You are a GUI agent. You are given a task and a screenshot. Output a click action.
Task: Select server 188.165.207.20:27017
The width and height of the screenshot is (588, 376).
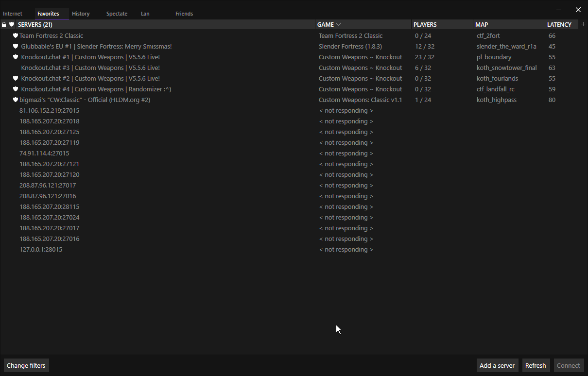click(290, 228)
